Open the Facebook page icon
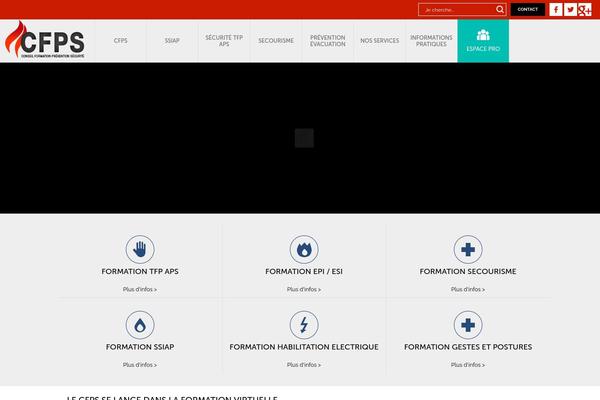This screenshot has width=600, height=400. tap(556, 10)
